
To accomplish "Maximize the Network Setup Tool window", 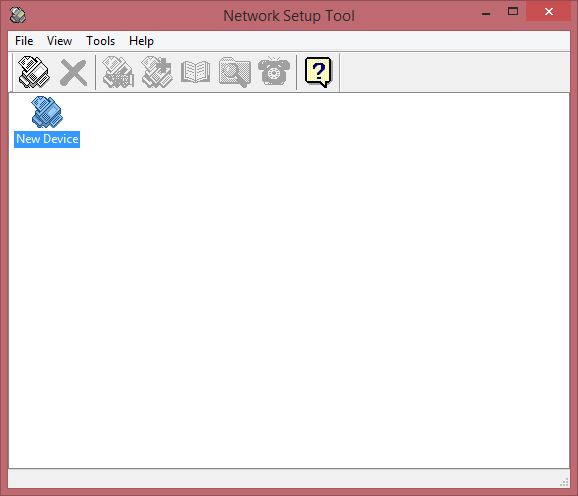I will [x=513, y=11].
